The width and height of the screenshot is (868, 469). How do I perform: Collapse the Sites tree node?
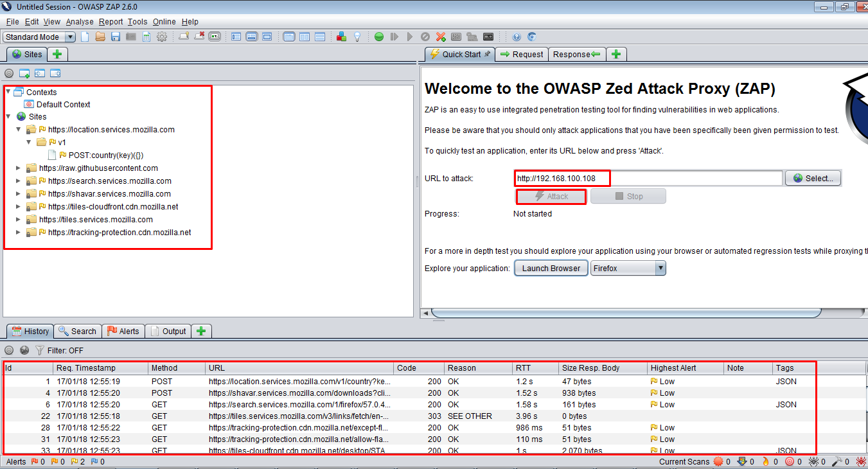8,116
